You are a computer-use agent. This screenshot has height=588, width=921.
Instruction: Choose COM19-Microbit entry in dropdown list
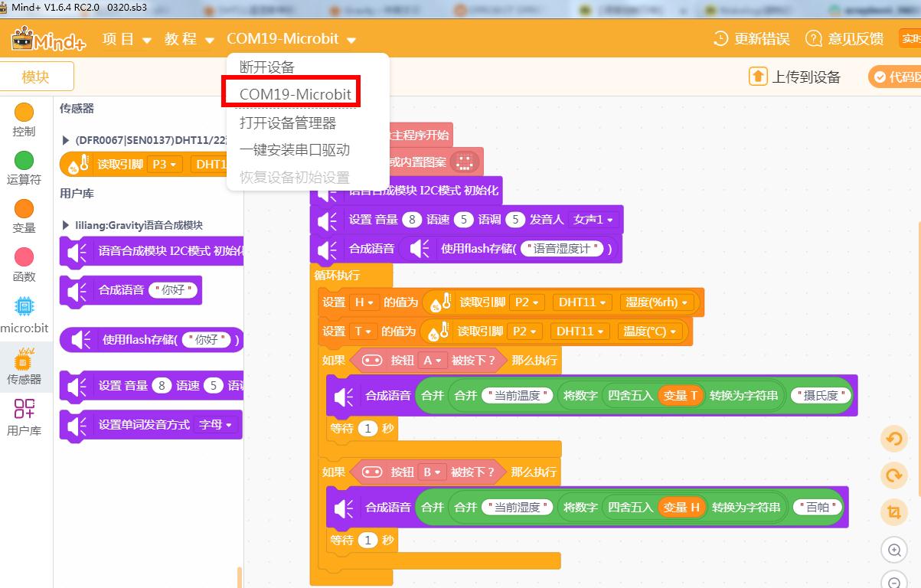tap(295, 94)
